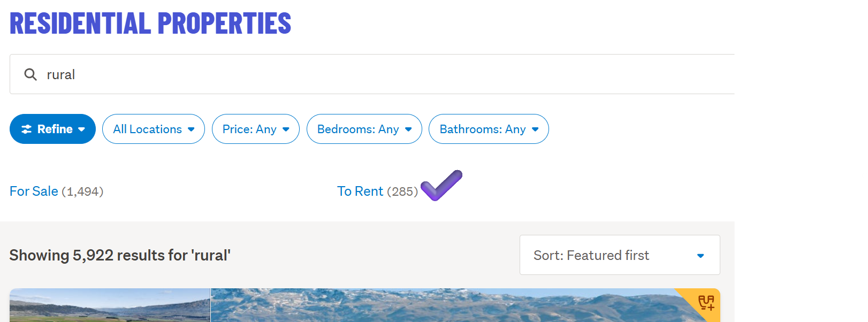Switch to For Sale listings
Viewport: 868px width, 322px height.
[x=34, y=191]
